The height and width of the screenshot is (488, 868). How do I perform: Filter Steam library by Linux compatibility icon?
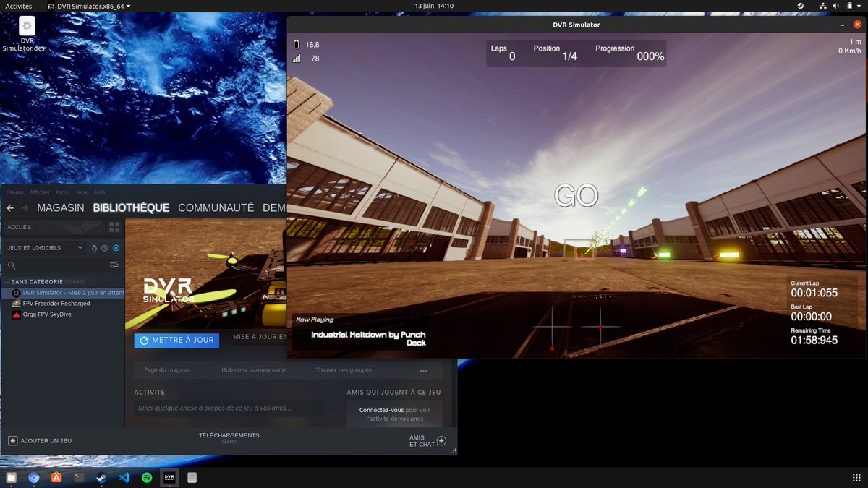(94, 248)
